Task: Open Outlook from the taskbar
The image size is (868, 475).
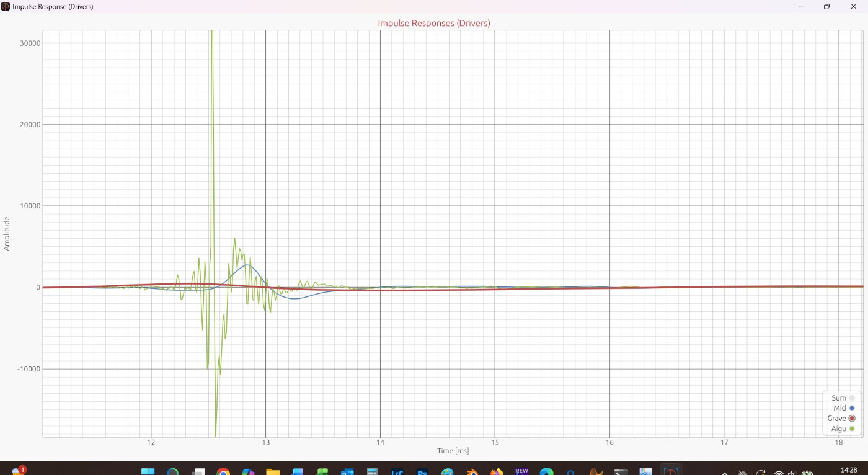Action: pyautogui.click(x=347, y=471)
